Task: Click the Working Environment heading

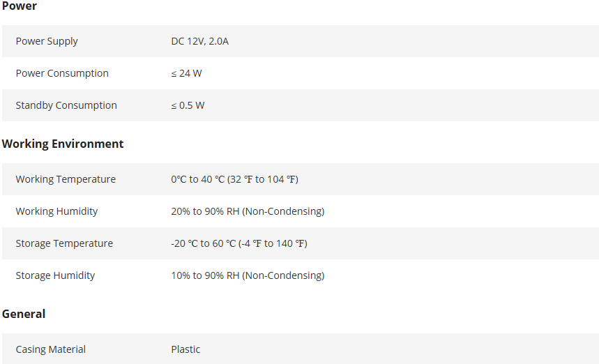Action: pyautogui.click(x=63, y=144)
